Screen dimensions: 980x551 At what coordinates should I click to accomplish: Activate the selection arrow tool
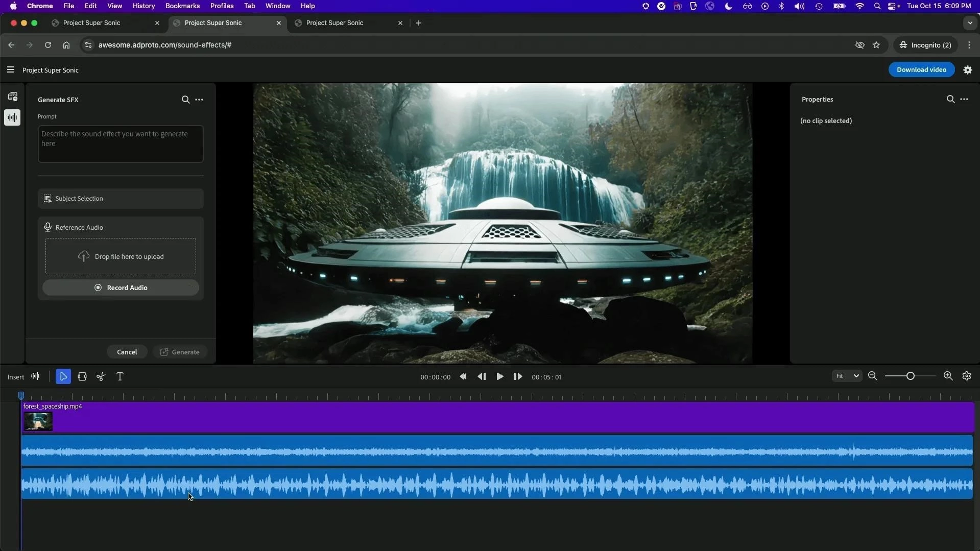point(63,377)
